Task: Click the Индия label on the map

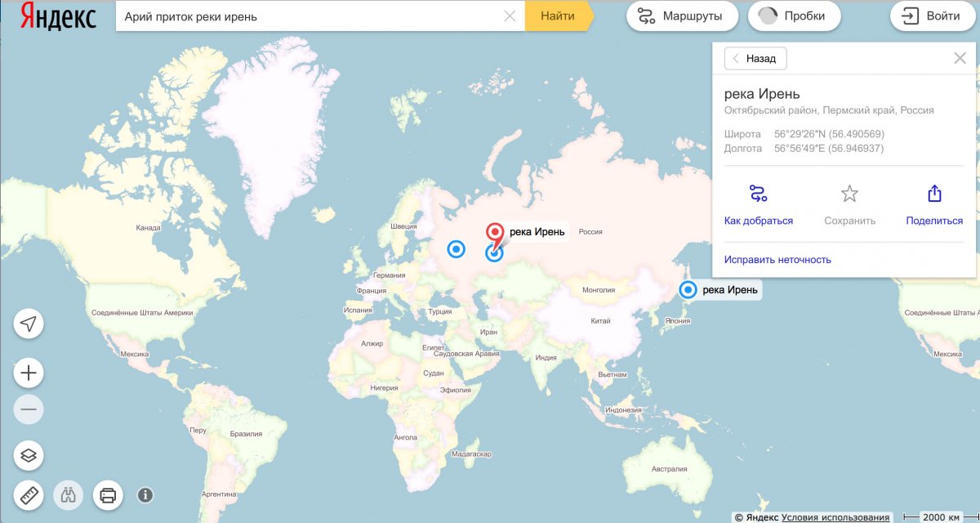Action: pos(546,357)
